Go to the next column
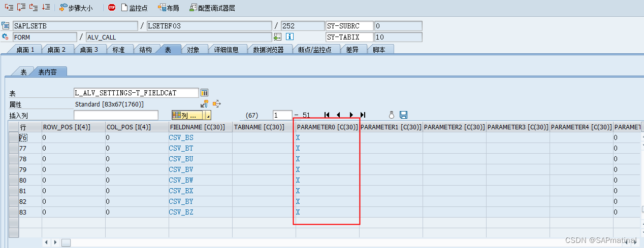Image resolution: width=644 pixels, height=248 pixels. [351, 115]
